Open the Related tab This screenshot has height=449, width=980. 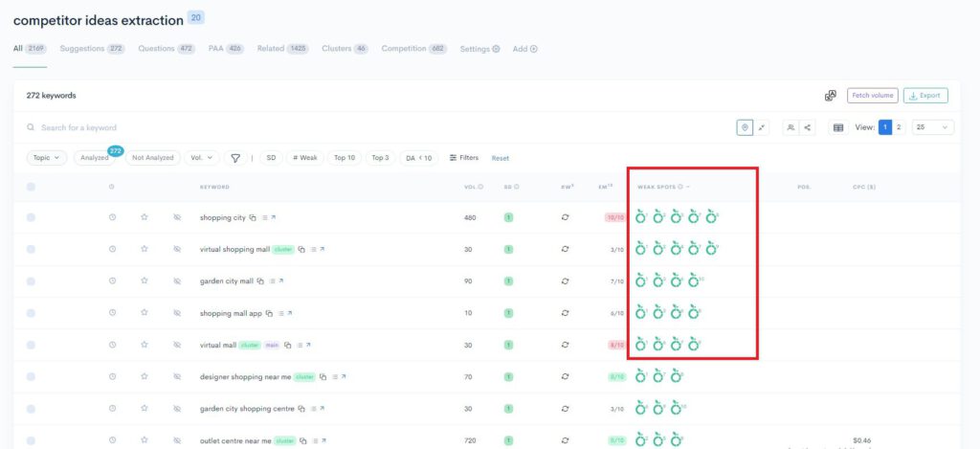point(282,49)
